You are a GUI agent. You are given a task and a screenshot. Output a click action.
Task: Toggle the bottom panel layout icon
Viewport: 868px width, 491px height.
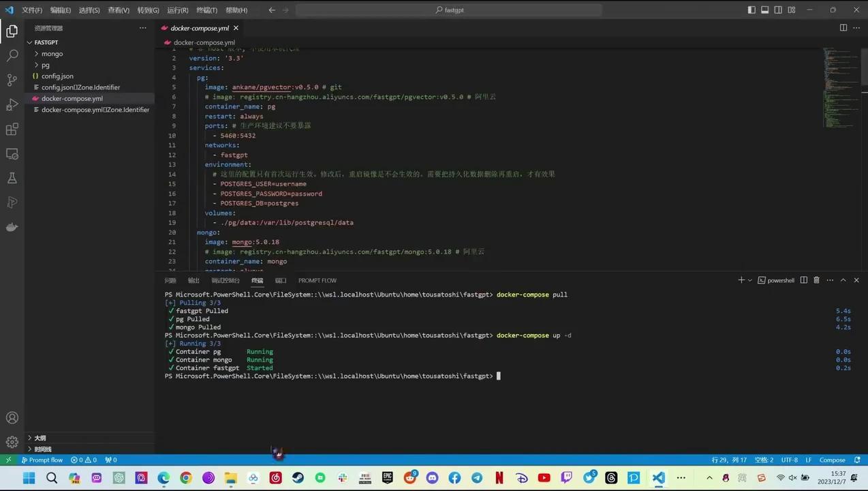point(765,10)
